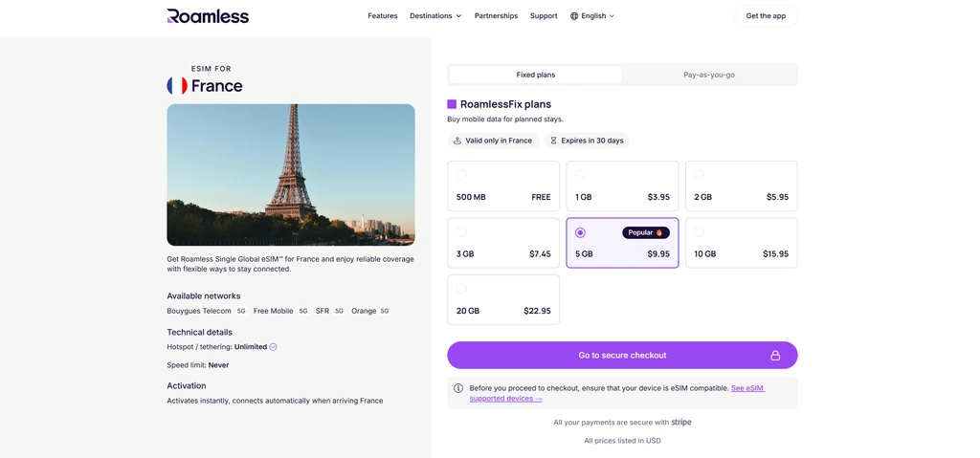Viewport: 980px width, 458px height.
Task: Click the $22.95 price text
Action: pyautogui.click(x=538, y=311)
